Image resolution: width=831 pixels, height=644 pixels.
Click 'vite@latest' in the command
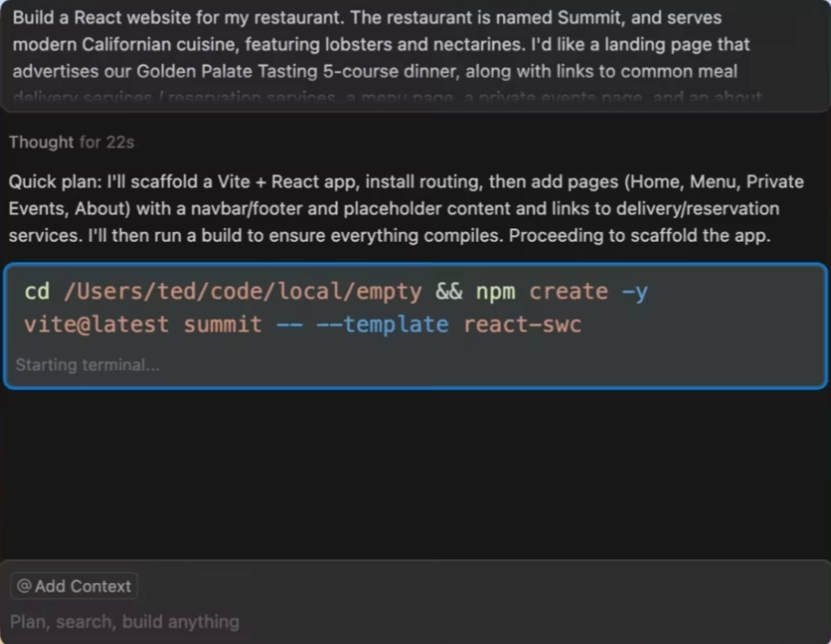click(96, 324)
